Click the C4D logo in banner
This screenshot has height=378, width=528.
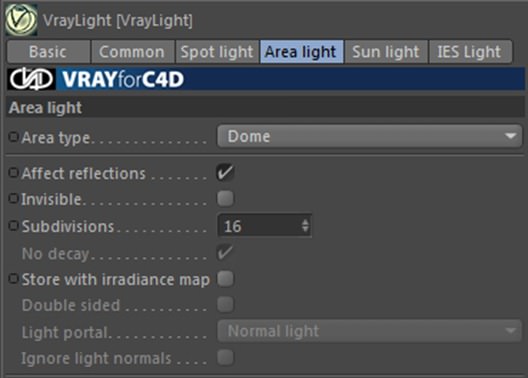pos(32,79)
